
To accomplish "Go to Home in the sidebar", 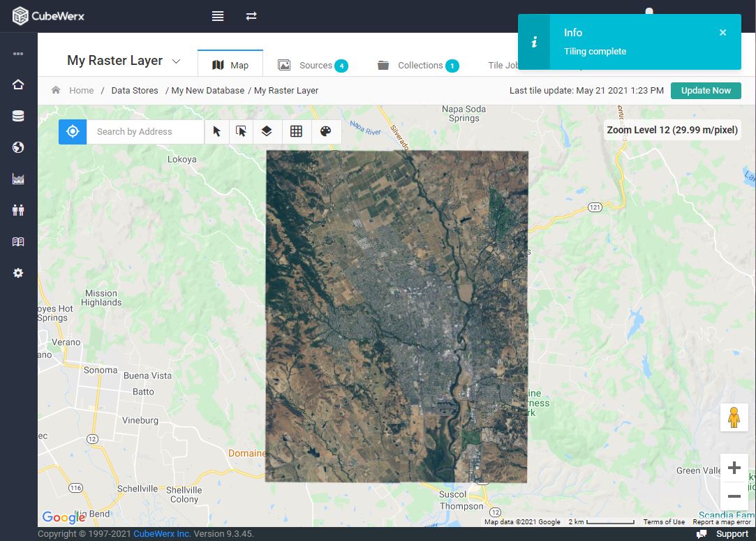I will click(x=18, y=84).
